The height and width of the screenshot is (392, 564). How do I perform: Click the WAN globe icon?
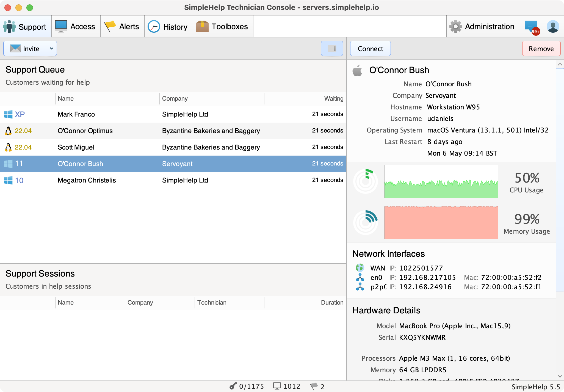360,267
